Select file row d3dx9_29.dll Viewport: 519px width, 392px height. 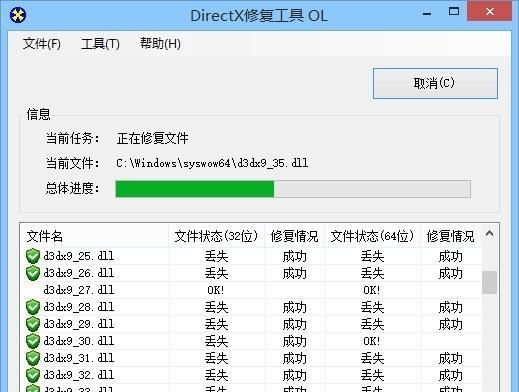coord(251,324)
